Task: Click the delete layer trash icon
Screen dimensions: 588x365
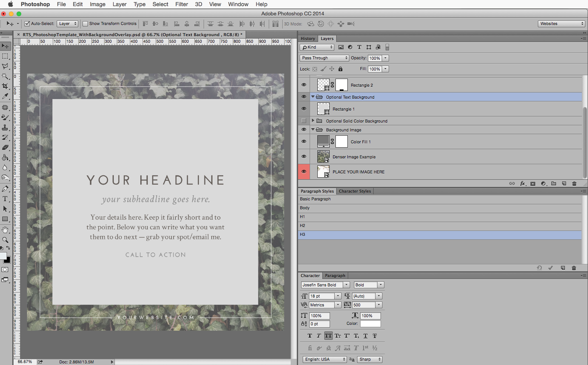Action: pyautogui.click(x=574, y=184)
